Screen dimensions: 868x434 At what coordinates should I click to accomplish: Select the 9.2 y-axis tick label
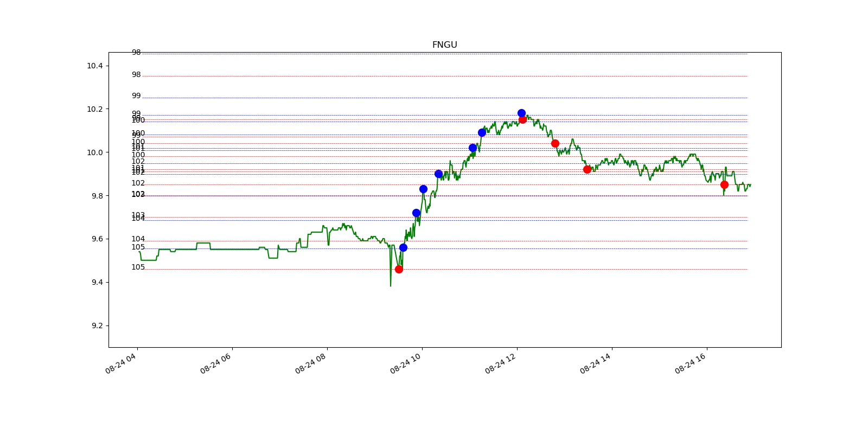click(x=97, y=325)
